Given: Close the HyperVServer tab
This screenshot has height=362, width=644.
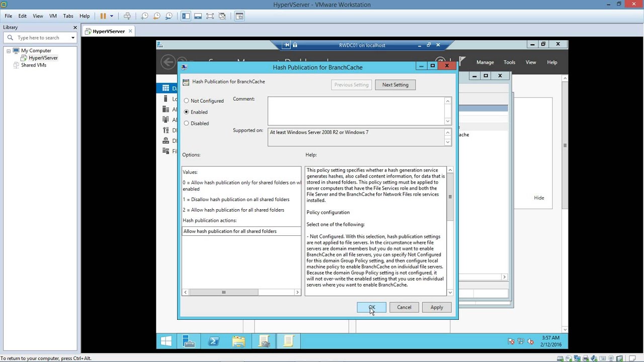Looking at the screenshot, I should tap(130, 31).
